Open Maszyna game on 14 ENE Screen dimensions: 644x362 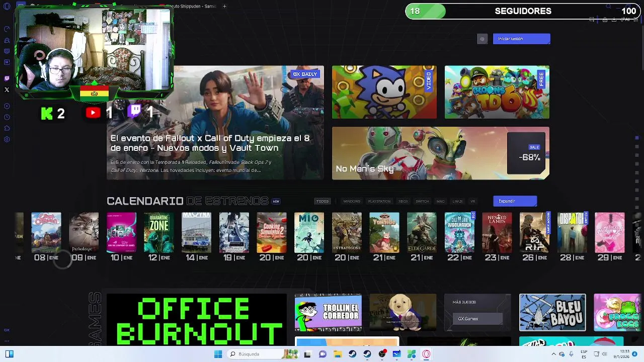[196, 233]
